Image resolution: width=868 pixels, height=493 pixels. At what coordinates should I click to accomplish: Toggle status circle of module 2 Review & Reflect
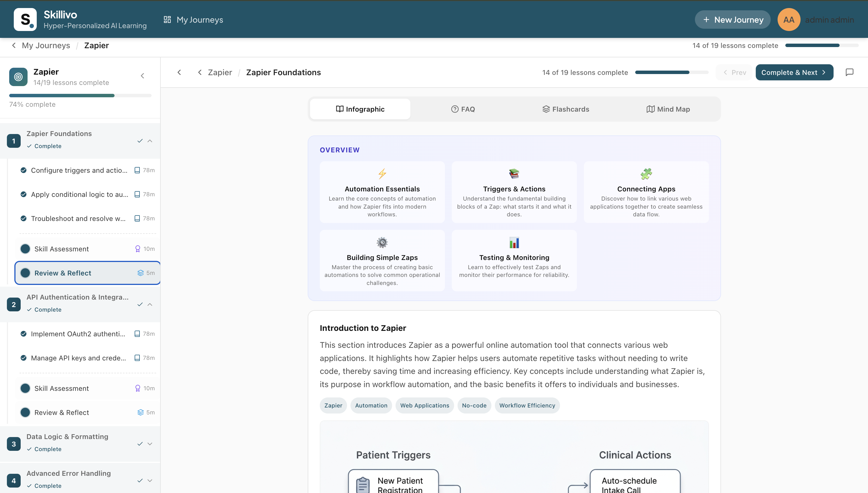coord(25,412)
